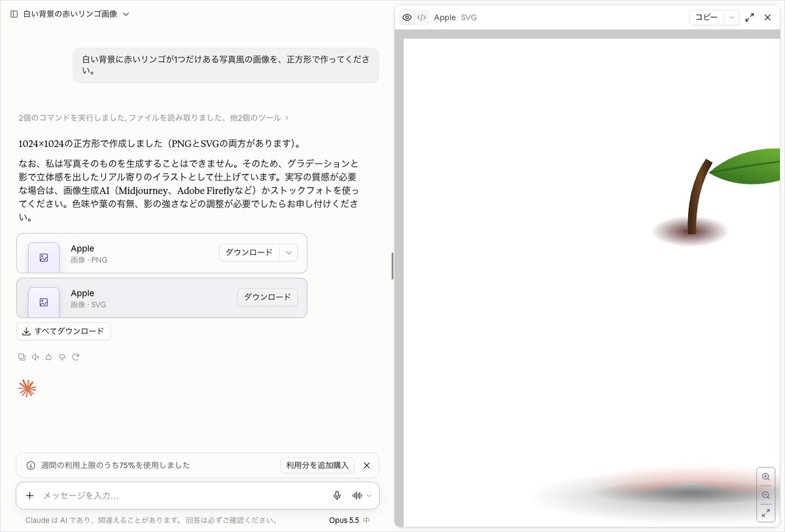
Task: Download the Apple PNG file
Action: click(249, 252)
